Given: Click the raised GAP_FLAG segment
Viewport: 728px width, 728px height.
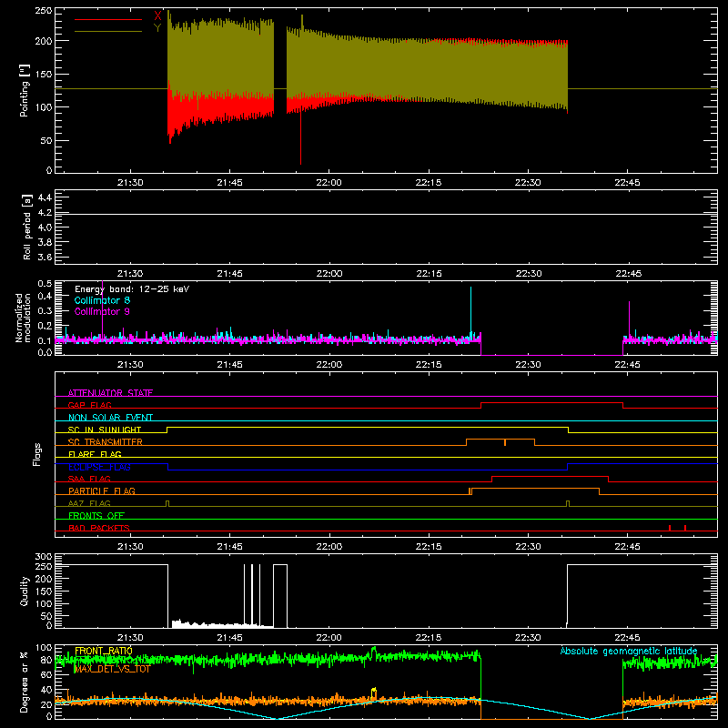Looking at the screenshot, I should [551, 403].
